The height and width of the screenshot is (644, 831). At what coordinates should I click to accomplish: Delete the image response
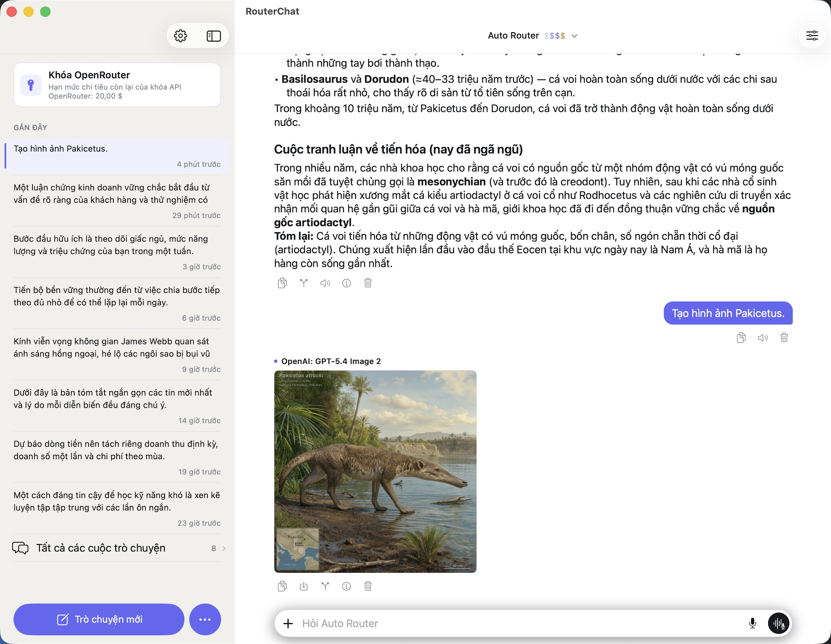[368, 586]
